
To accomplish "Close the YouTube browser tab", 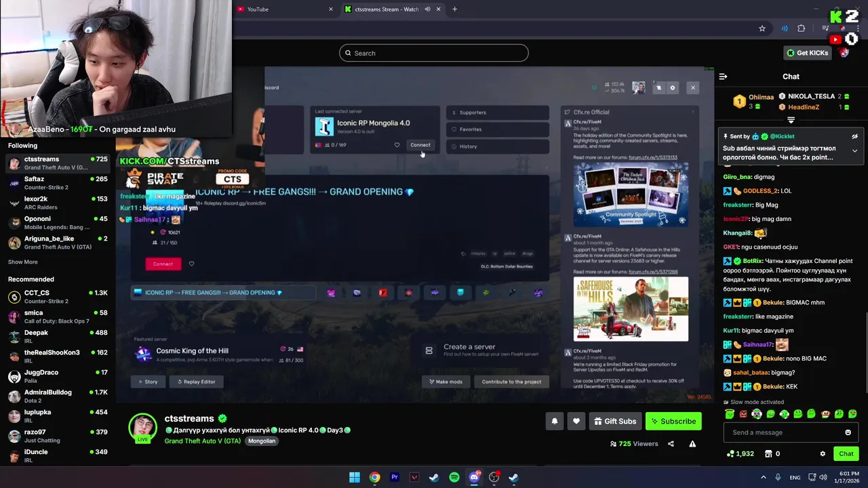I will (331, 9).
